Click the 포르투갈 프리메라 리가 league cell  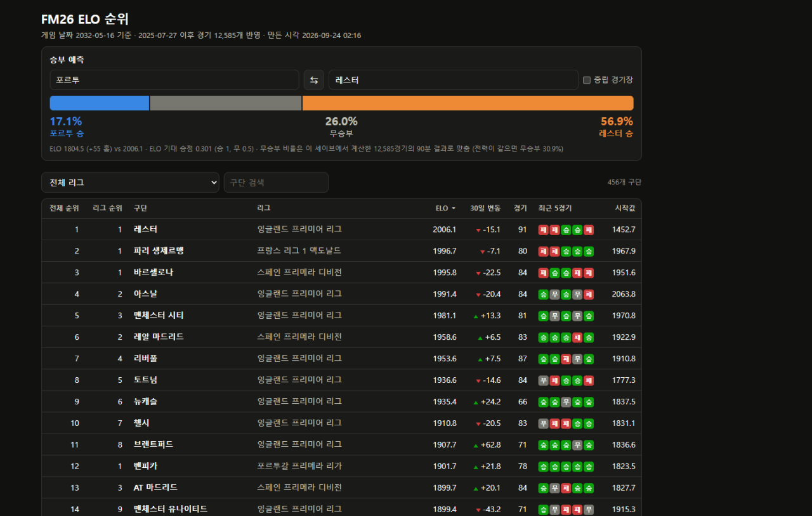tap(299, 467)
